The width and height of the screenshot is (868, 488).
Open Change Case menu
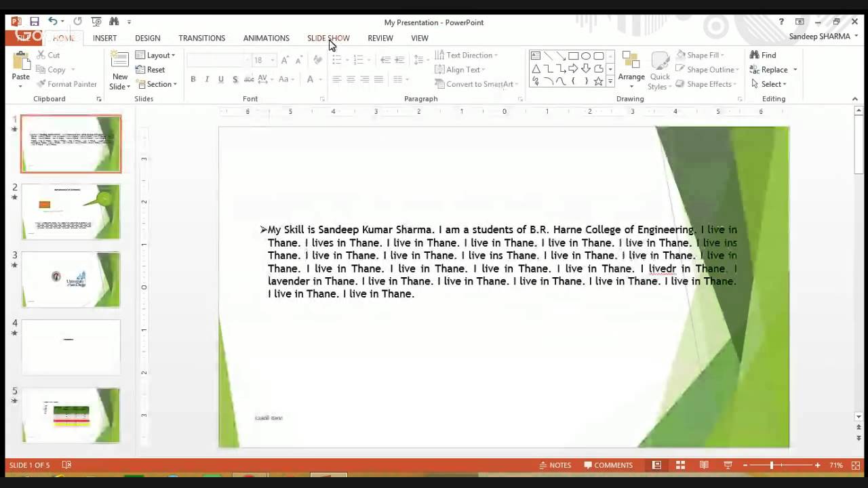pyautogui.click(x=286, y=79)
